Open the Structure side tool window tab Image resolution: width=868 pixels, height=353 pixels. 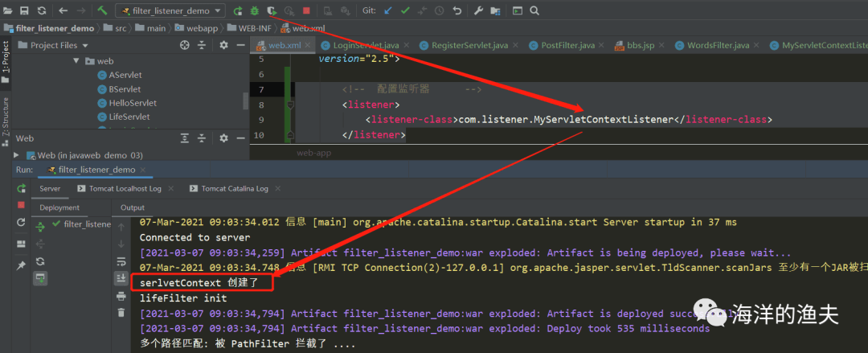[6, 122]
